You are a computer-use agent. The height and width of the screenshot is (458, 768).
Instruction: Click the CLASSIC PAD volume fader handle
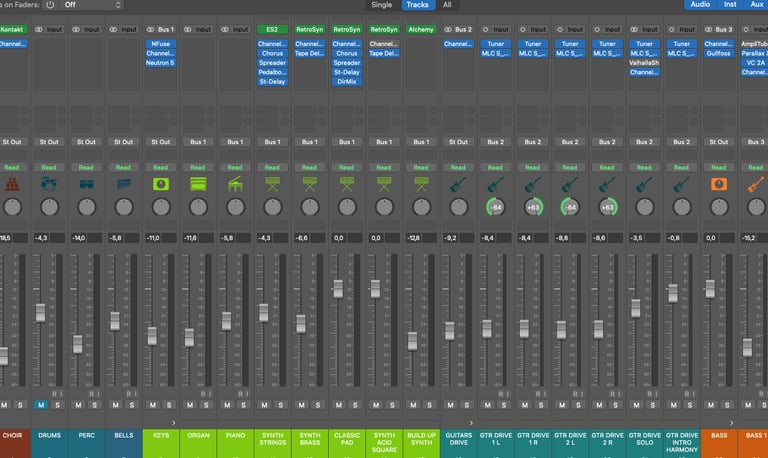click(338, 289)
